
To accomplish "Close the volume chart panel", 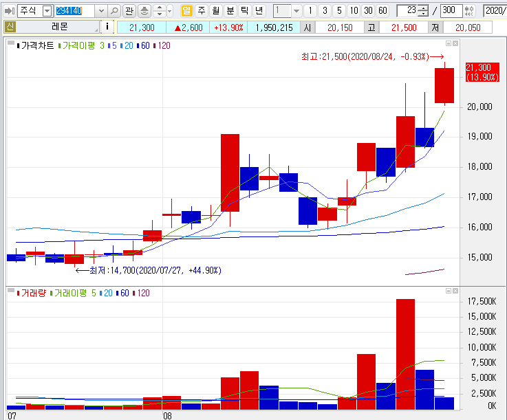I will click(x=455, y=291).
